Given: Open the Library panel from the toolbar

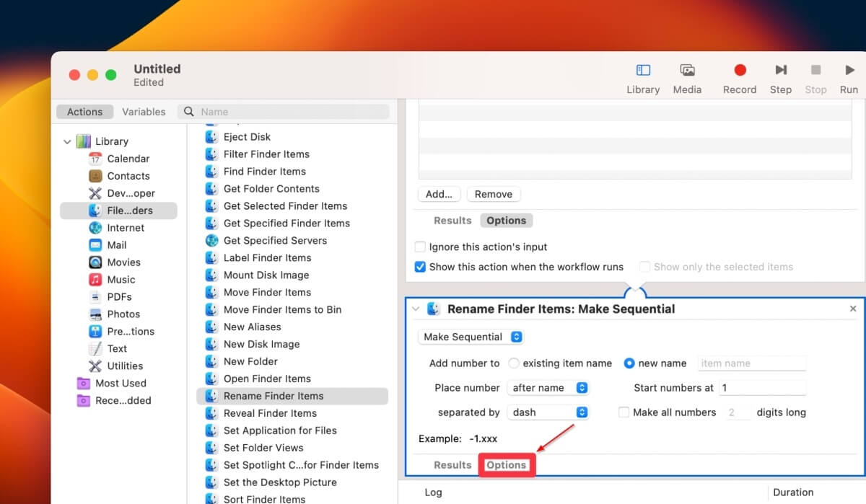Looking at the screenshot, I should coord(642,76).
